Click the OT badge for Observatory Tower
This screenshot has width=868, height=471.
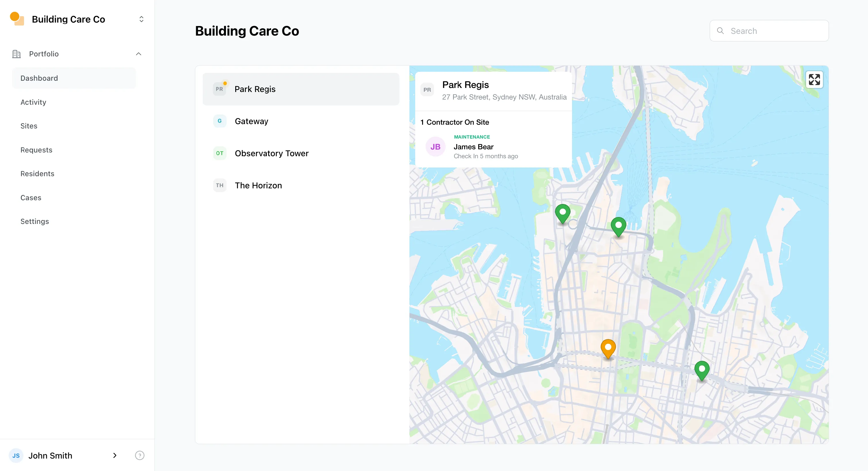pyautogui.click(x=220, y=153)
